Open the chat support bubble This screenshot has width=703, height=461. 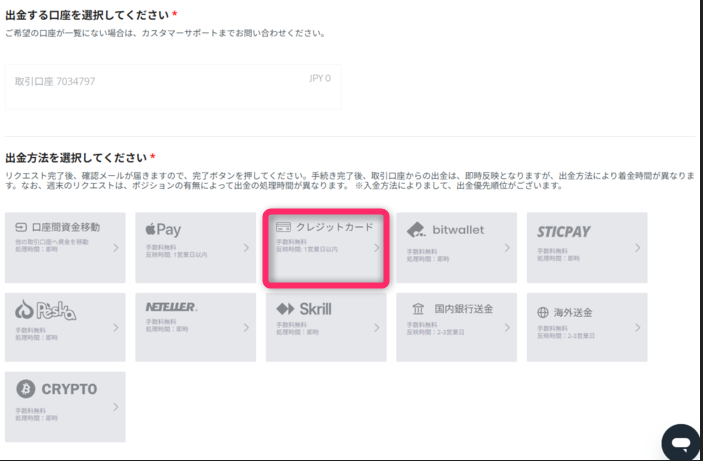(x=681, y=442)
